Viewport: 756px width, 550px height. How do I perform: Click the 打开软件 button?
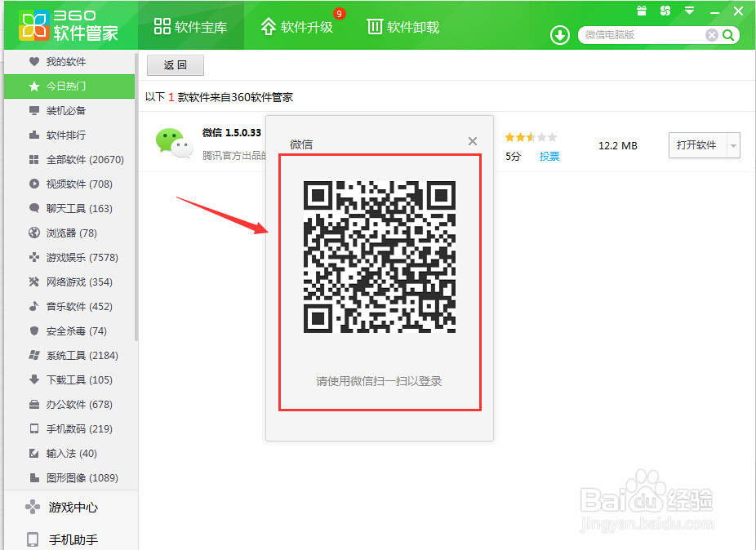[697, 145]
